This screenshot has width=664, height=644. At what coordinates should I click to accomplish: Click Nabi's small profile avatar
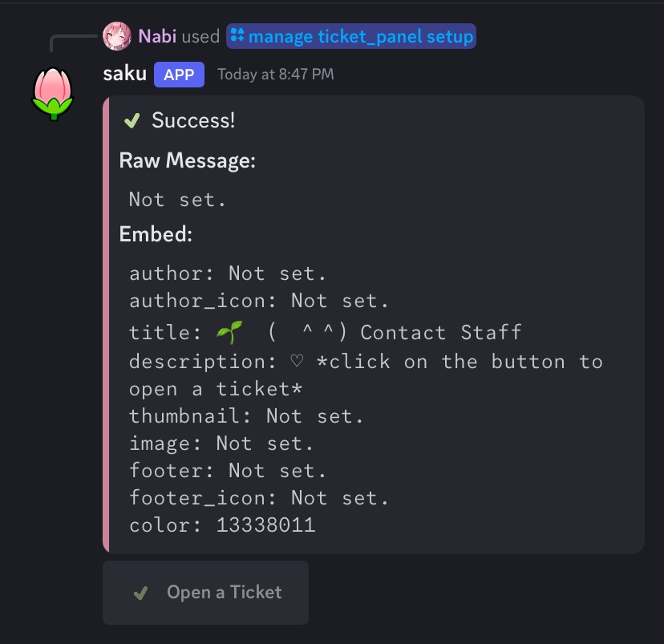pos(117,36)
